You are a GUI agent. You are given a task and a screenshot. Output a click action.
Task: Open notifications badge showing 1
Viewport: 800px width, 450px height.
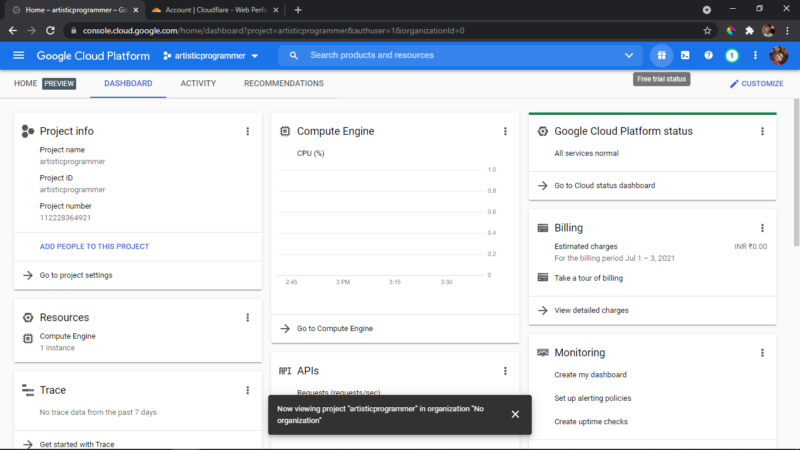click(x=732, y=56)
